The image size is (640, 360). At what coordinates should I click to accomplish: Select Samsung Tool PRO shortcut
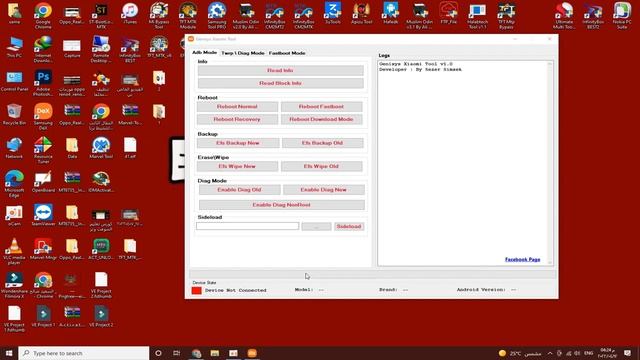point(217,15)
